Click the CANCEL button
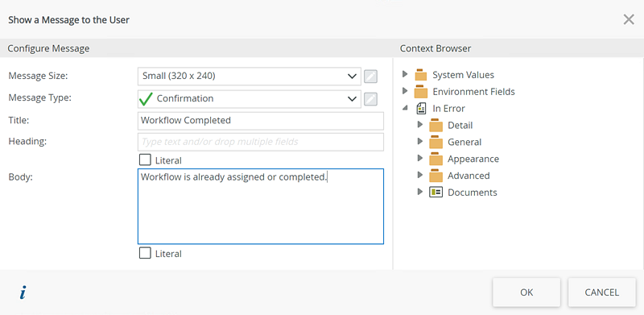The height and width of the screenshot is (315, 644). click(601, 292)
